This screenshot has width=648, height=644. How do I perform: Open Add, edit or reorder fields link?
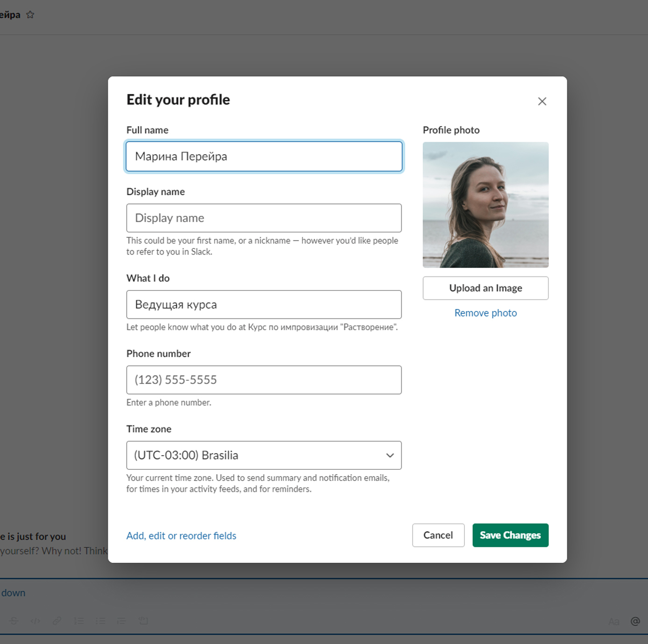[181, 536]
